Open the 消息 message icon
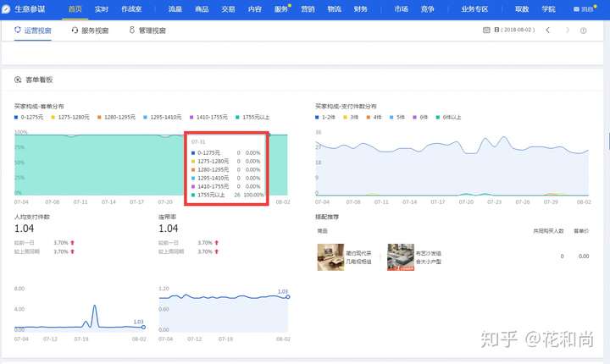Viewport: 610px width, 364px height. 577,8
